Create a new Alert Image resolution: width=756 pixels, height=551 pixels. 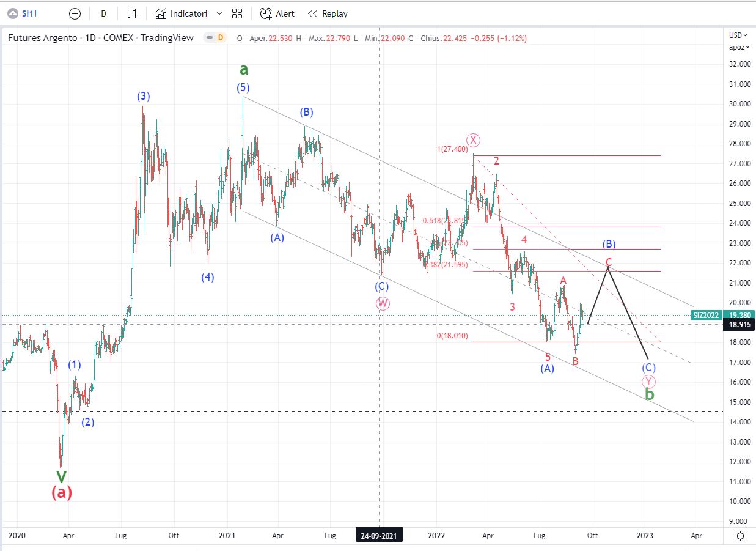(277, 13)
